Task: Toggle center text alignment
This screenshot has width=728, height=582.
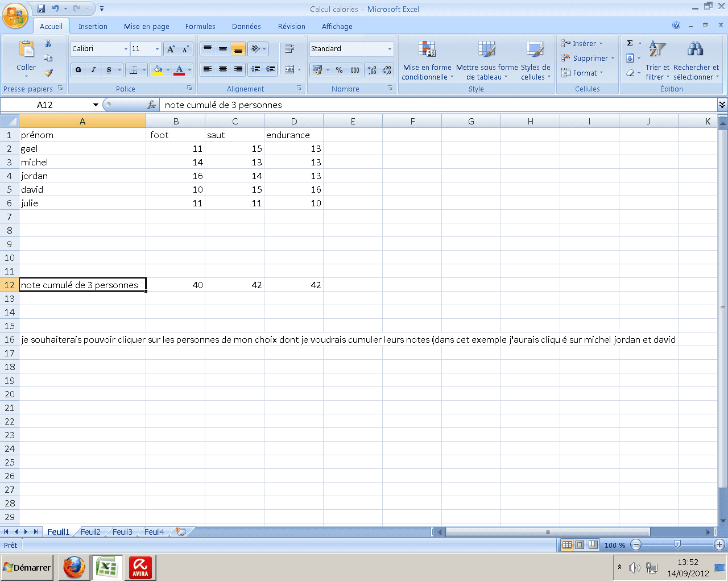Action: 223,69
